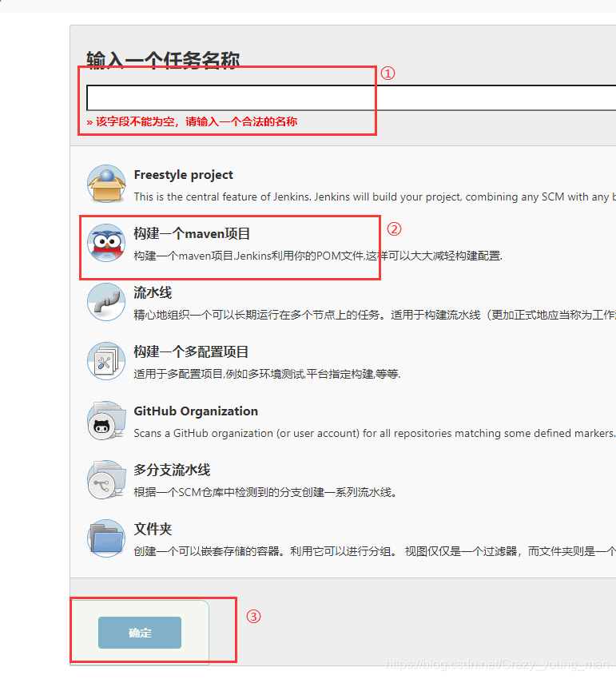Screen dimensions: 616x679
Task: Select the Freestyle project box icon
Action: point(106,184)
